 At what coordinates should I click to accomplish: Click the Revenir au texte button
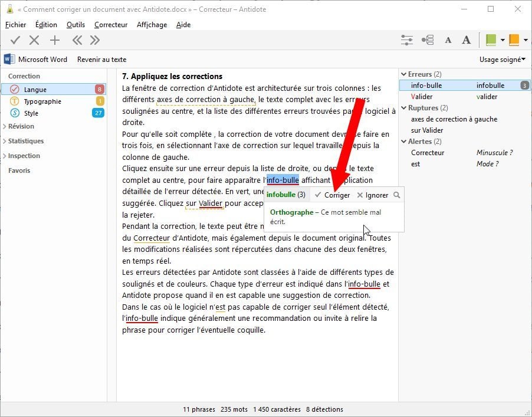coord(102,60)
